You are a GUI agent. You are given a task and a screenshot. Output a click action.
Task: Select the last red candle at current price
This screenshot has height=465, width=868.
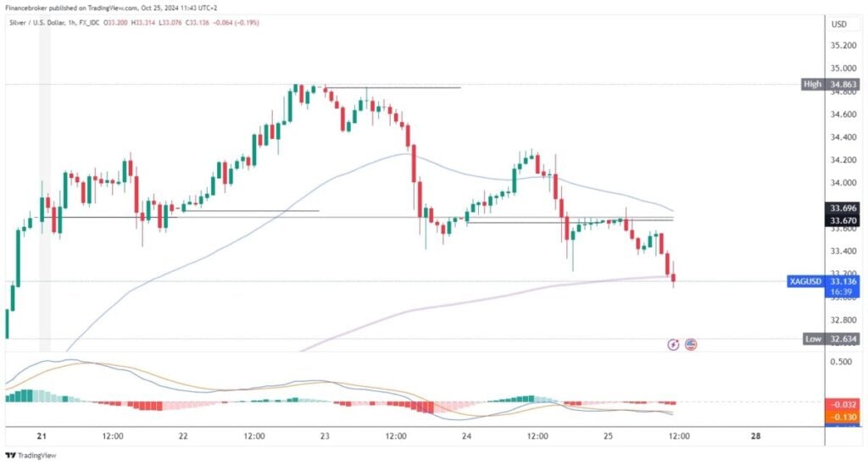pyautogui.click(x=674, y=278)
